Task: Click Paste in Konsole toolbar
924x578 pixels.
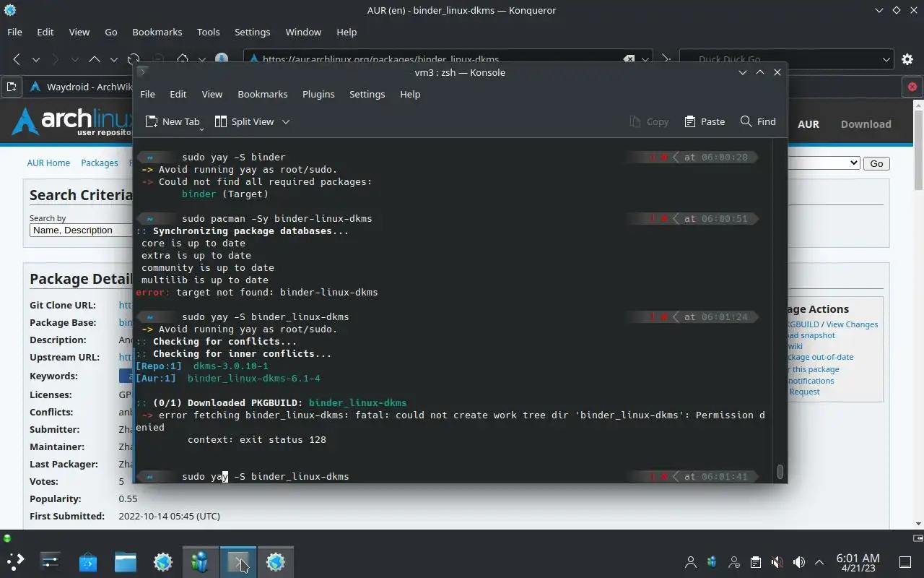Action: click(705, 121)
